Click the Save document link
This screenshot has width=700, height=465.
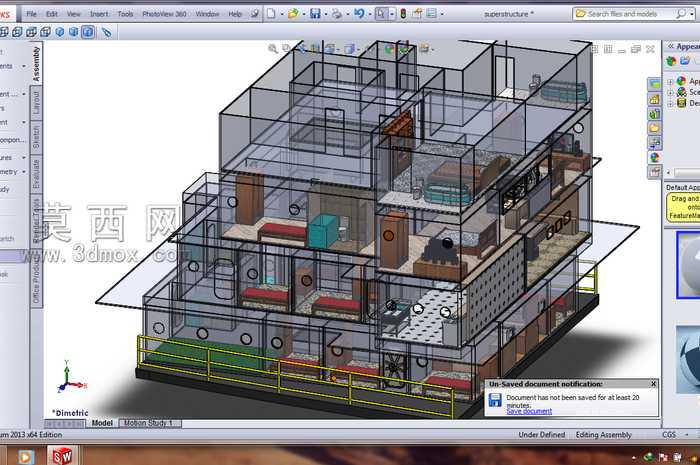click(x=529, y=411)
